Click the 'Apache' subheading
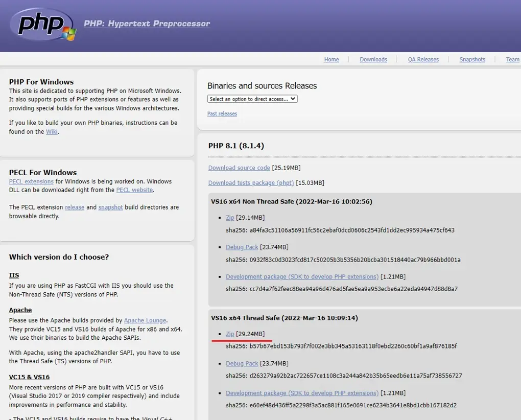This screenshot has width=521, height=420. pos(20,310)
